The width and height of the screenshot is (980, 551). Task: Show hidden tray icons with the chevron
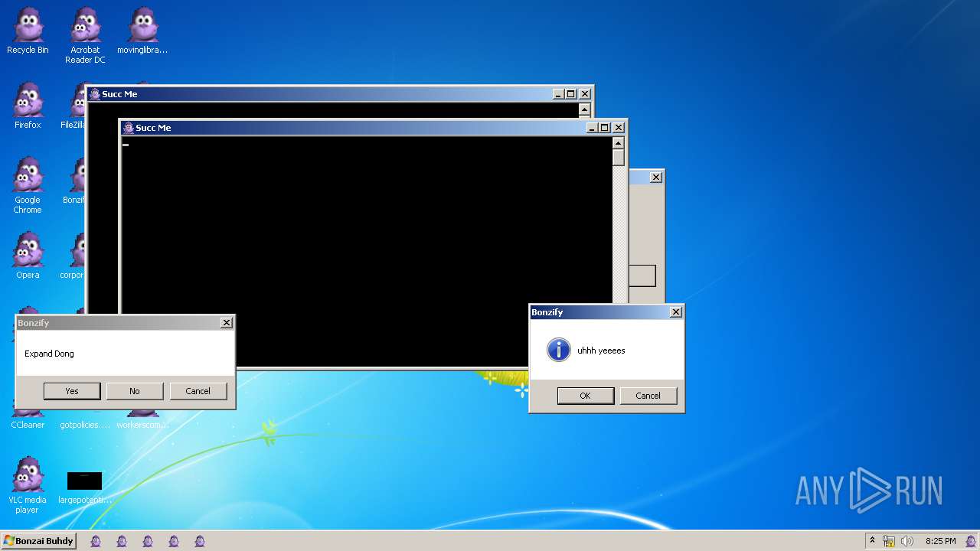tap(872, 540)
